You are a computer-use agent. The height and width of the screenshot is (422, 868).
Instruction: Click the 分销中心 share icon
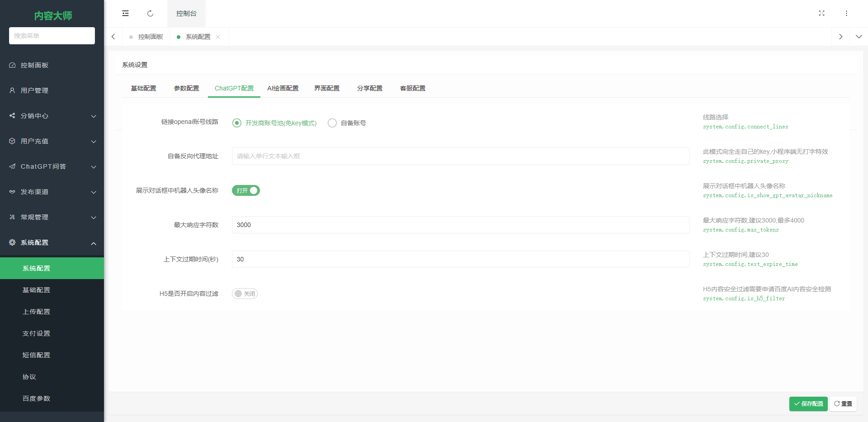pyautogui.click(x=12, y=116)
